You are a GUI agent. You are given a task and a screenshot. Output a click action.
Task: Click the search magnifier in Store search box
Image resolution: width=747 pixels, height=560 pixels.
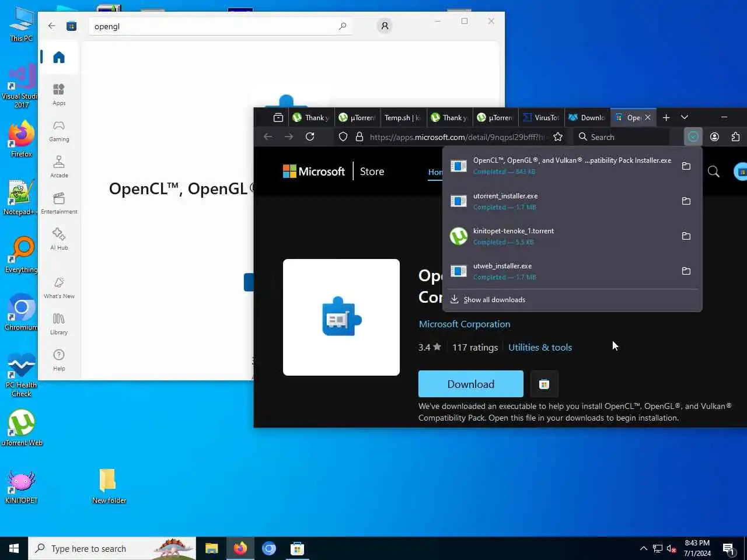[343, 26]
